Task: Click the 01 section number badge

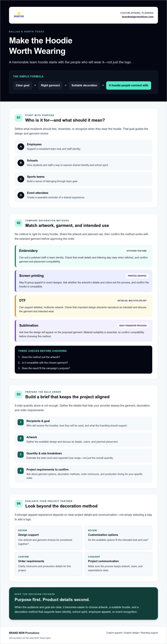Action: coord(19,117)
